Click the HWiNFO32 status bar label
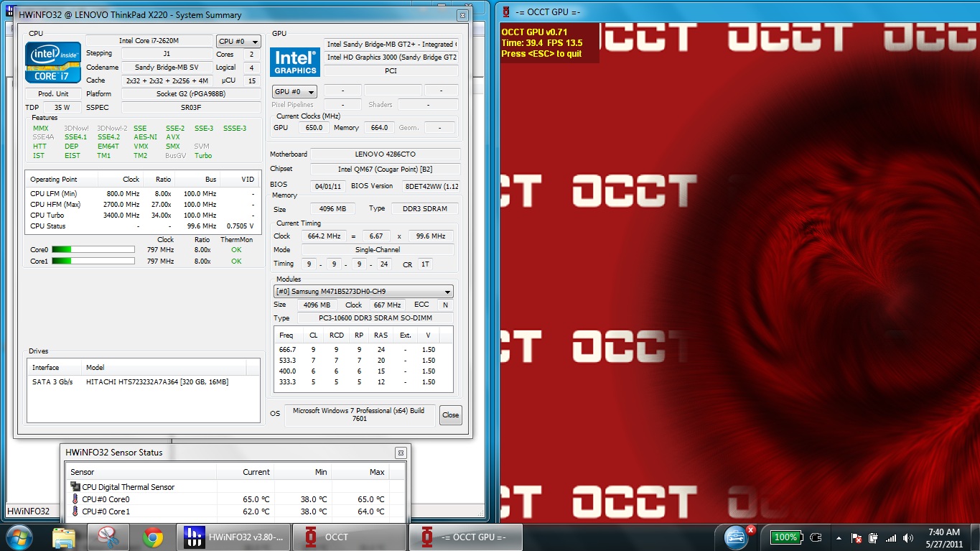The image size is (980, 551). point(29,511)
